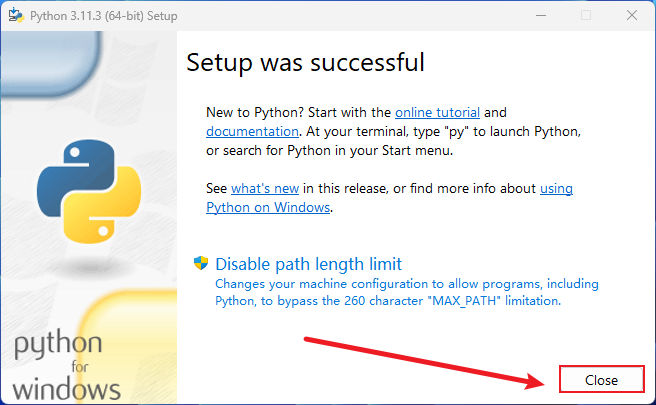Click the blue decorative shape in sidebar top
Screen dimensions: 656x405
(x=50, y=64)
